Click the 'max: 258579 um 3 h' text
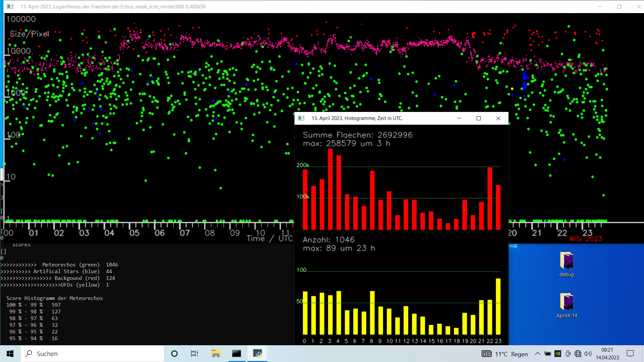Screen dimensions: 644x362 click(346, 143)
